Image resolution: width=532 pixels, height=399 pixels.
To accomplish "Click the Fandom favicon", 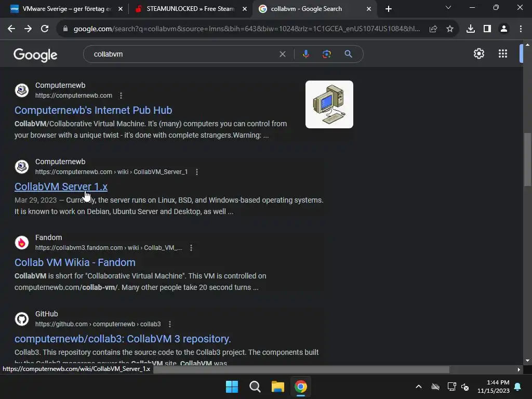I will pyautogui.click(x=22, y=243).
